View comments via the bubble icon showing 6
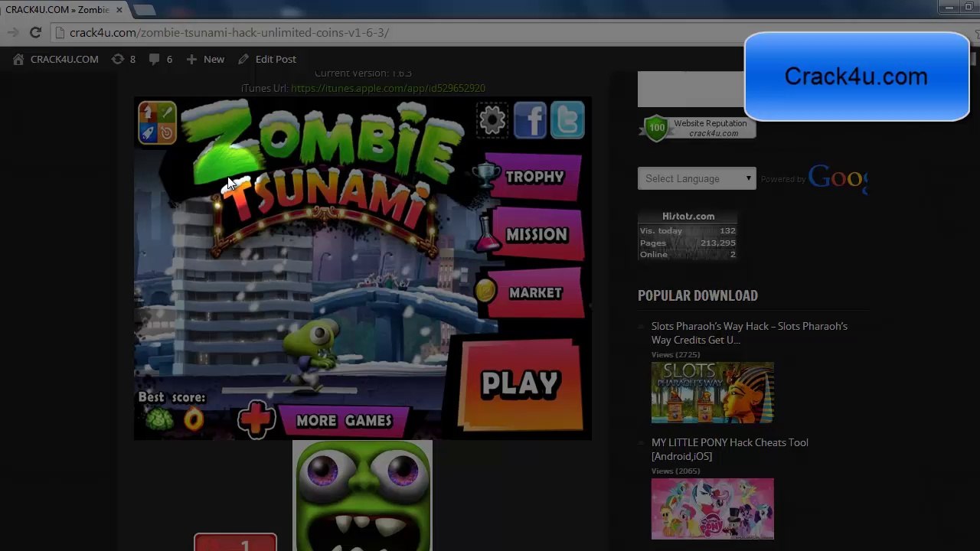The height and width of the screenshot is (551, 980). [161, 59]
